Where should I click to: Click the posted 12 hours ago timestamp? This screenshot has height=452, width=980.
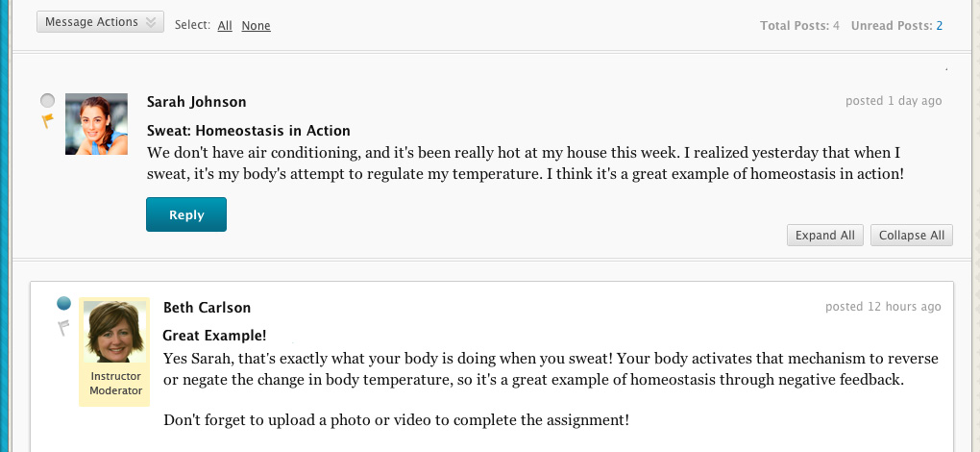[x=883, y=307]
